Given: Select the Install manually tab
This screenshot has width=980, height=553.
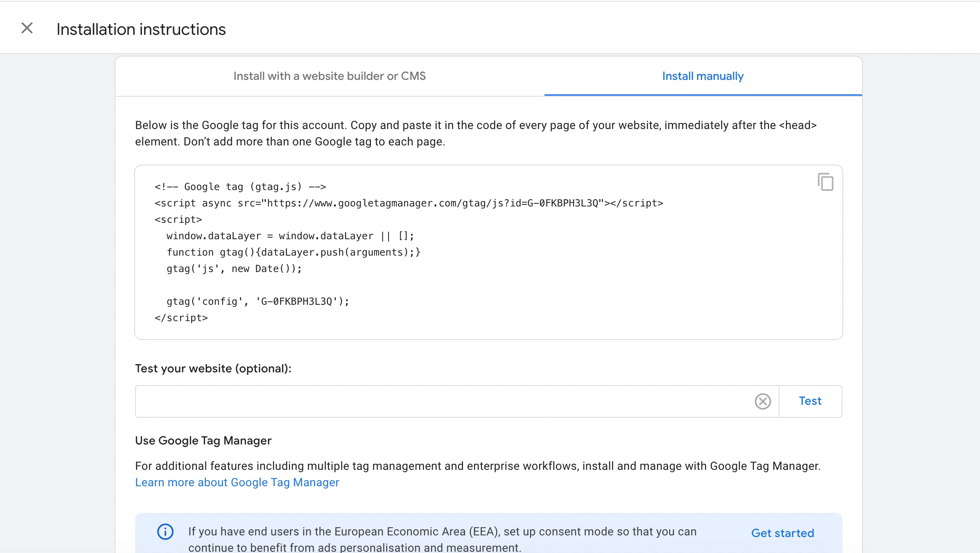Looking at the screenshot, I should click(703, 76).
